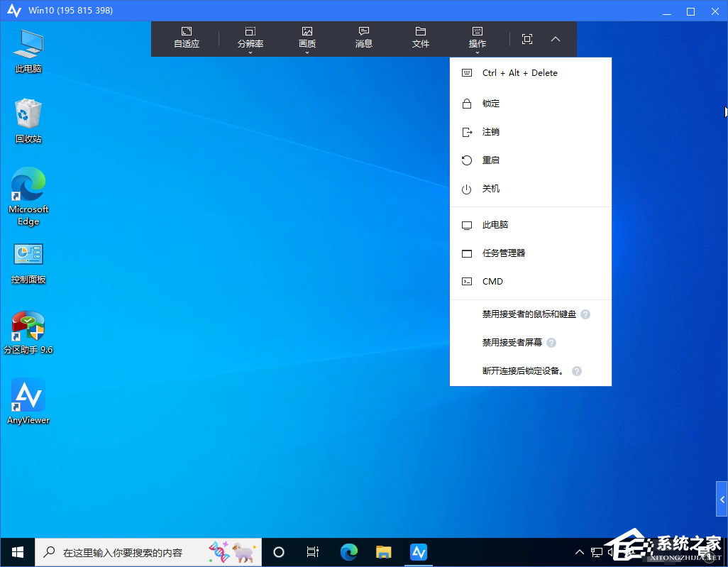Toggle 禁用接受者屏幕 option
The width and height of the screenshot is (728, 567).
click(512, 343)
